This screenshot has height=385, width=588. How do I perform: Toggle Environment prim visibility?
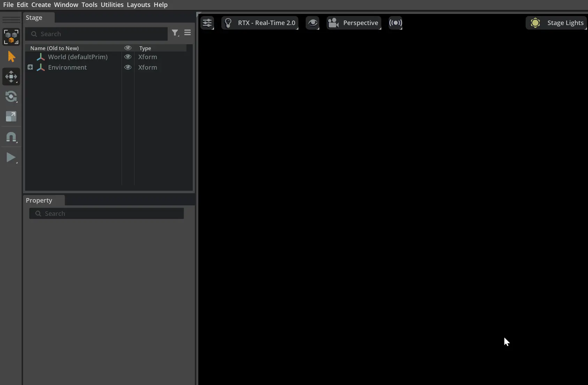128,67
